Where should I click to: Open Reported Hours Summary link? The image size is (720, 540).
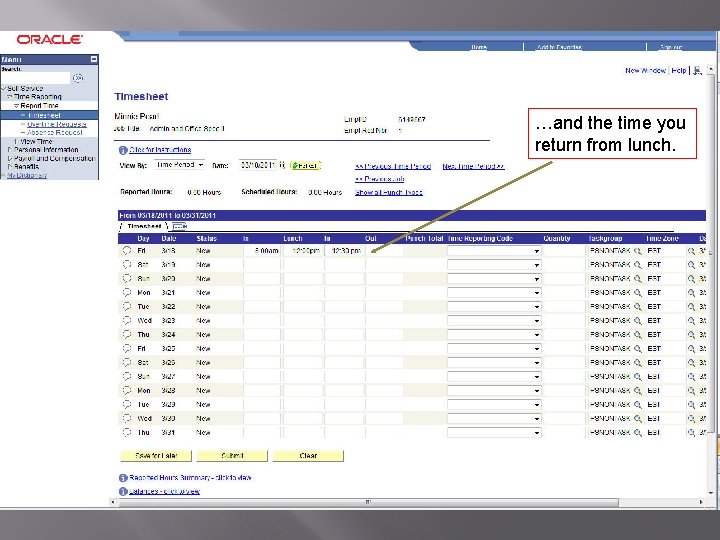point(190,478)
